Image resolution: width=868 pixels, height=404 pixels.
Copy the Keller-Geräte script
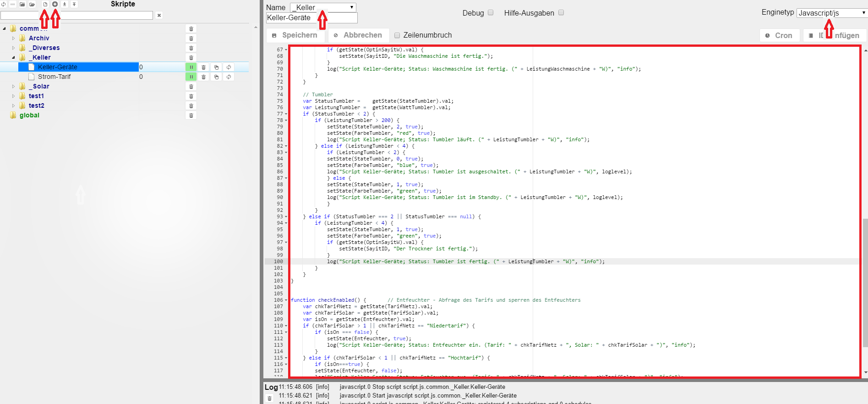216,67
